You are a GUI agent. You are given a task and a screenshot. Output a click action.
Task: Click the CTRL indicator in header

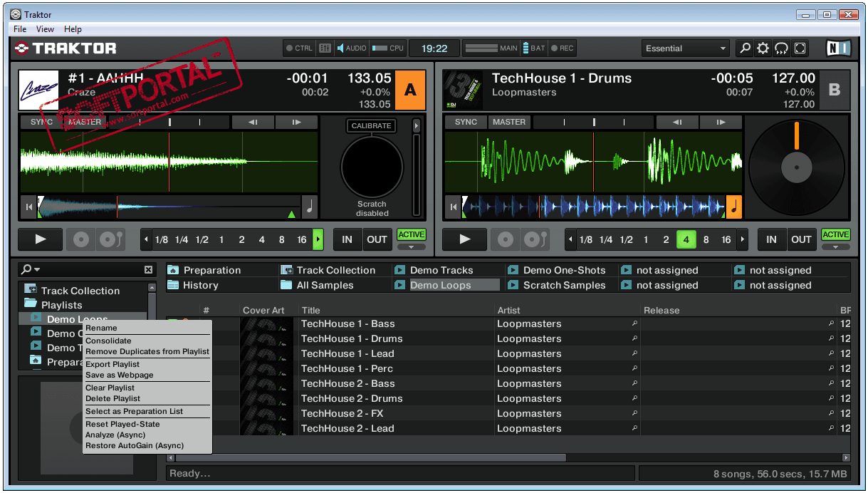(299, 48)
